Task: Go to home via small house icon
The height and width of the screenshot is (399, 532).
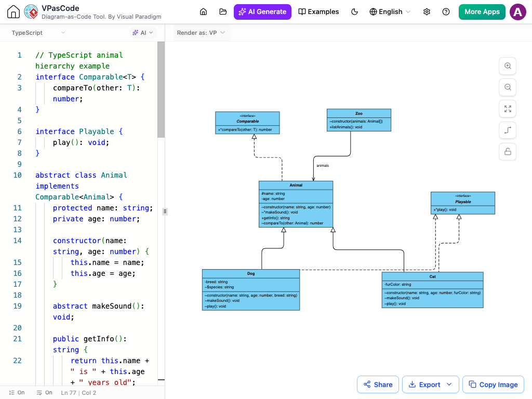Action: point(203,12)
